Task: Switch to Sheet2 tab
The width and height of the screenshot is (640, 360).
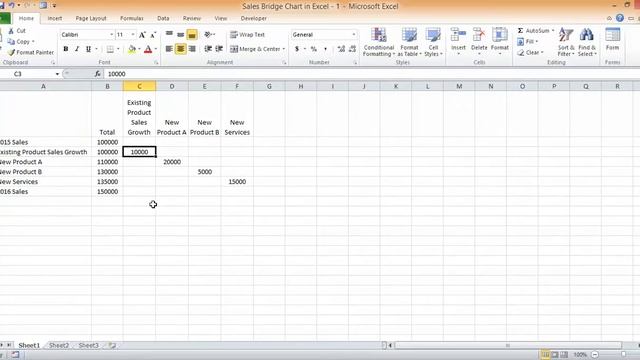Action: 59,345
